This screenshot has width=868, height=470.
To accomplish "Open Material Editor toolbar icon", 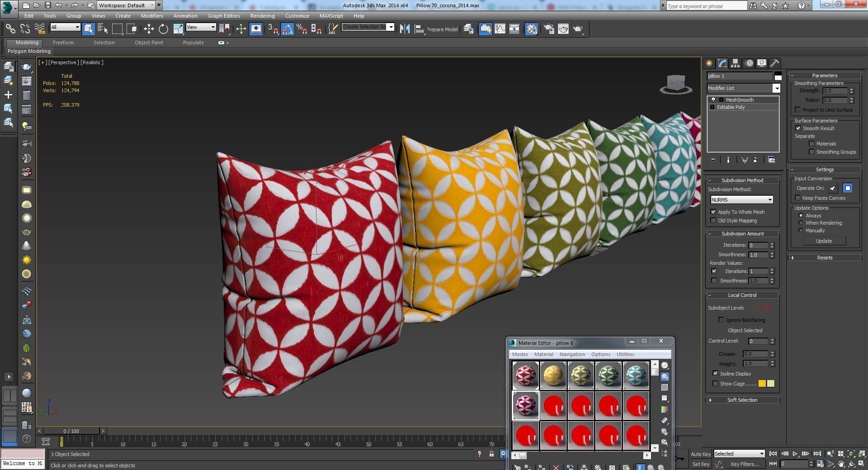I will [x=532, y=29].
